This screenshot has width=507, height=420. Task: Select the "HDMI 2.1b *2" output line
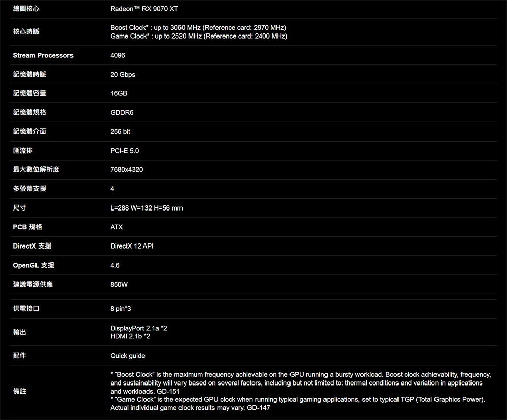pos(130,336)
